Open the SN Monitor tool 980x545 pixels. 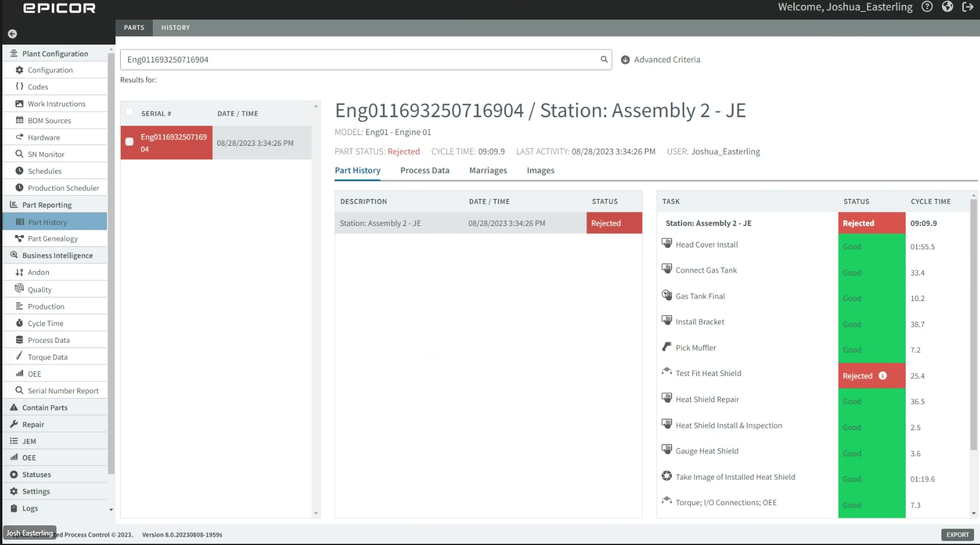pyautogui.click(x=45, y=154)
